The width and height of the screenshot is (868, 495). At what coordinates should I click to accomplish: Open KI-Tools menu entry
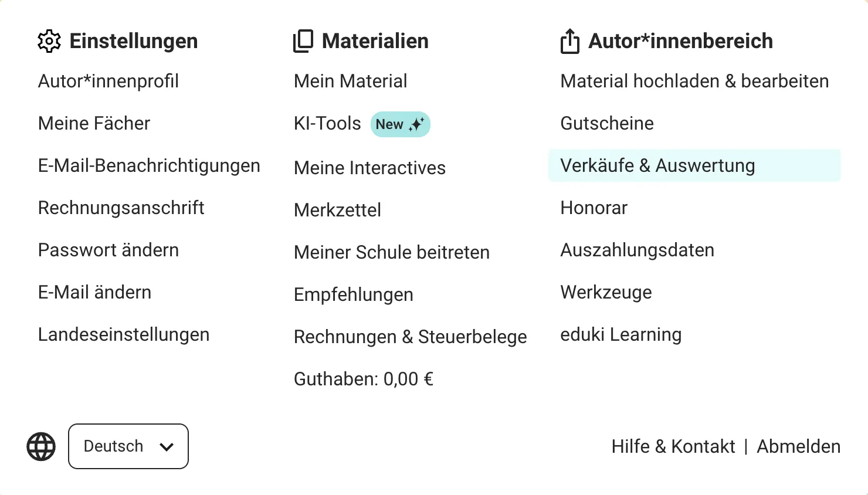tap(327, 123)
